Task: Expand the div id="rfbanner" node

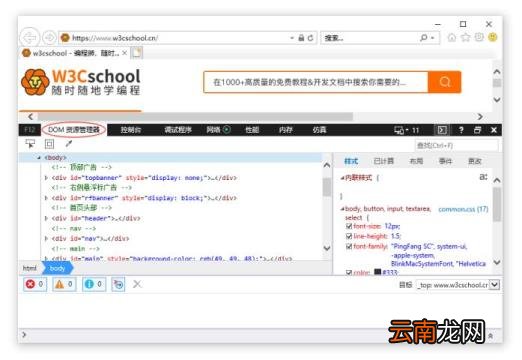Action: [x=46, y=198]
